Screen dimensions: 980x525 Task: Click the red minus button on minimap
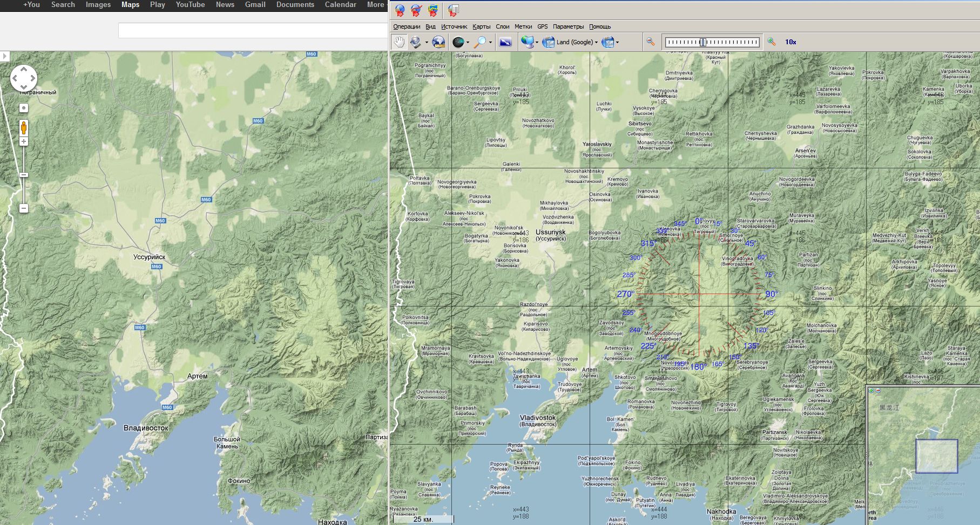tap(878, 390)
